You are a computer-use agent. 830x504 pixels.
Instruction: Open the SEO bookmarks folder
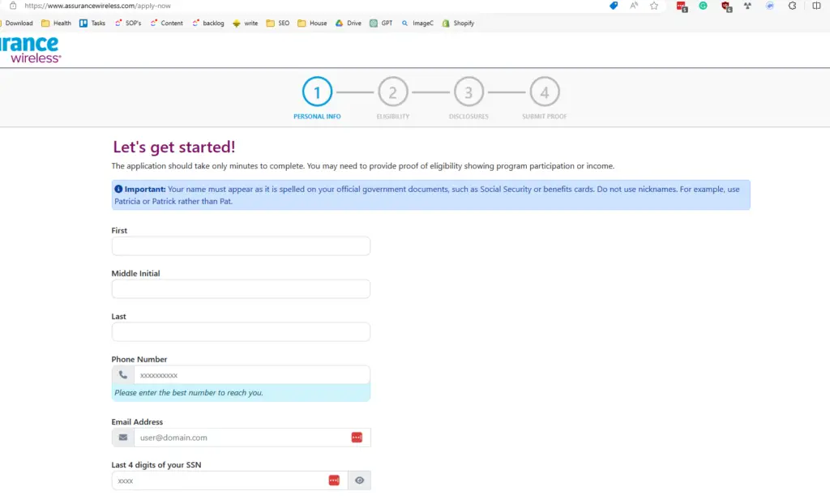pyautogui.click(x=278, y=23)
